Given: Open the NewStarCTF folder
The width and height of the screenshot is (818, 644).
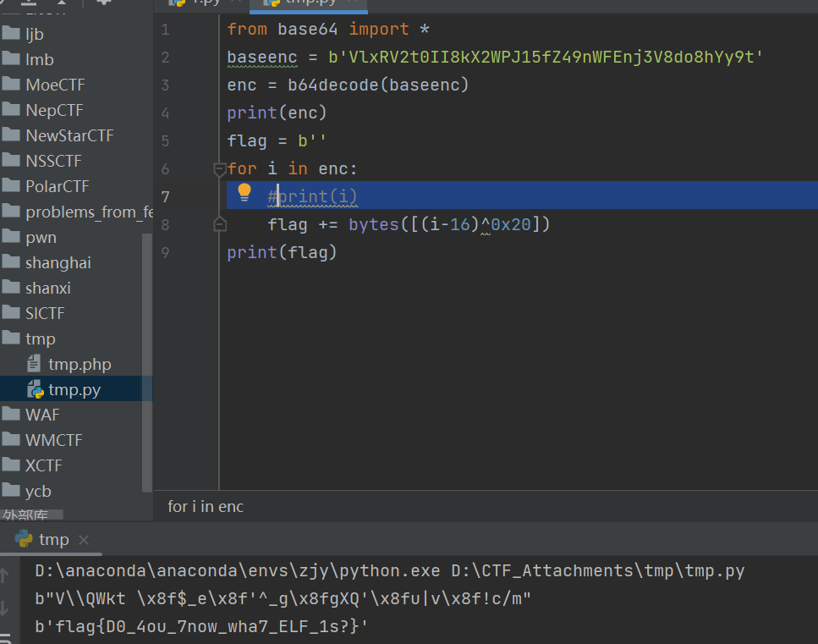Looking at the screenshot, I should [x=69, y=135].
